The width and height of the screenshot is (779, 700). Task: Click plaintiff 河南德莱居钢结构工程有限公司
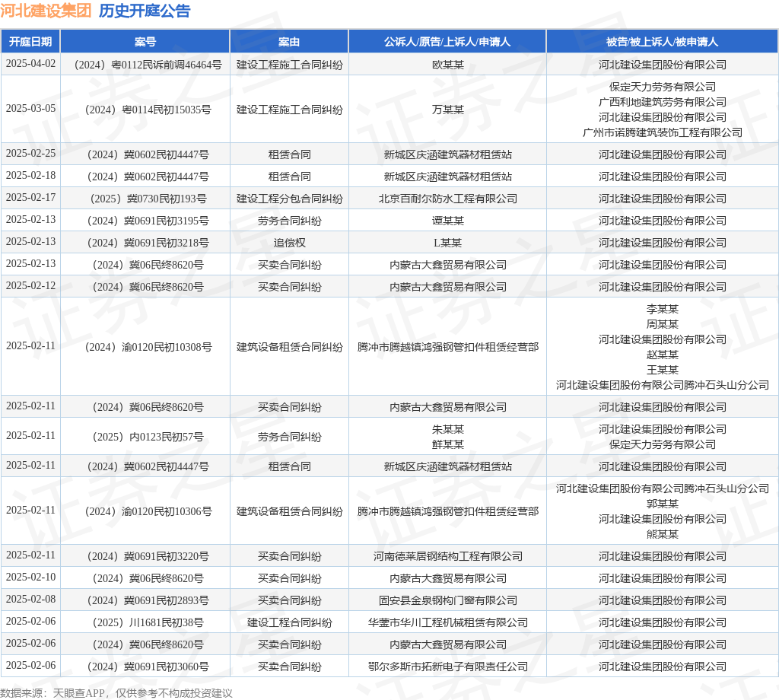[x=447, y=556]
